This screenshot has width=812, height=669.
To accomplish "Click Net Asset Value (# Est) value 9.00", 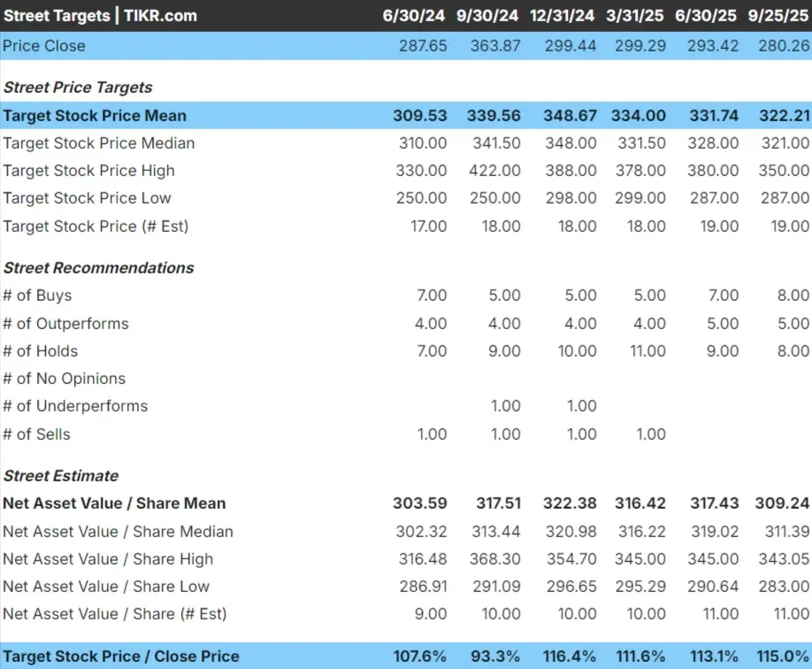I will (431, 614).
